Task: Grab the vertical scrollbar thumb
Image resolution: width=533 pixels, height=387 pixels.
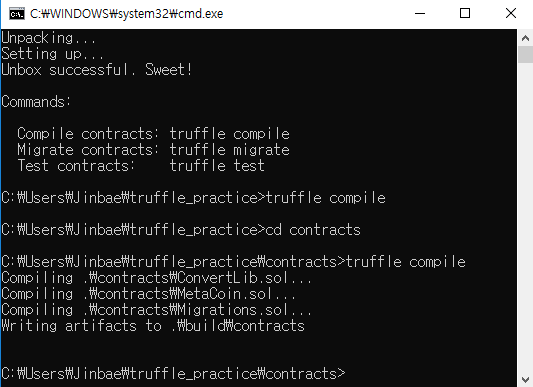Action: [x=526, y=54]
